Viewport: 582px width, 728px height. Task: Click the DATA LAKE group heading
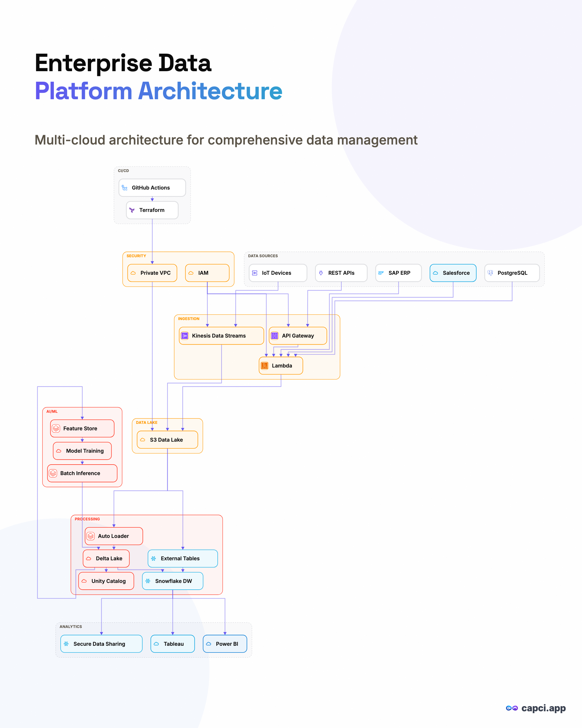(147, 423)
